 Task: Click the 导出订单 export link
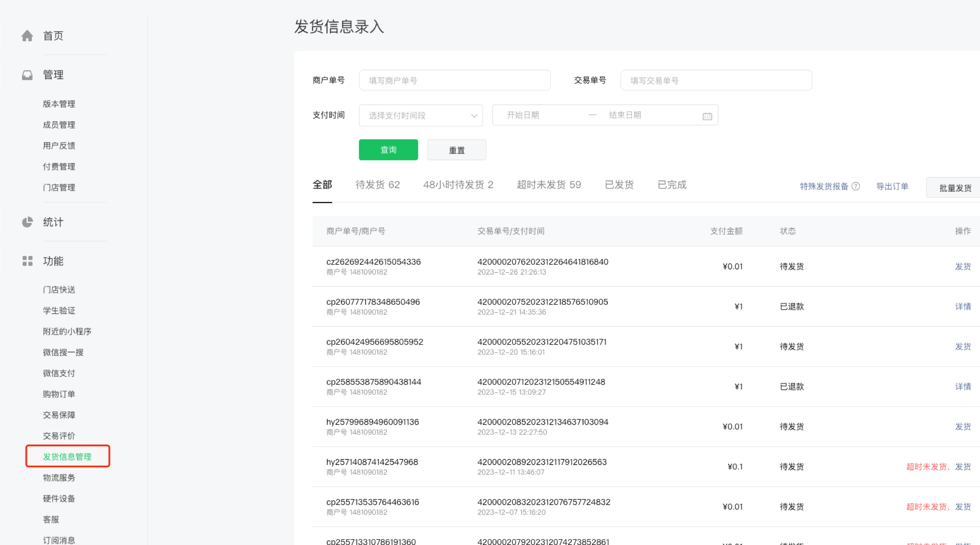point(892,186)
